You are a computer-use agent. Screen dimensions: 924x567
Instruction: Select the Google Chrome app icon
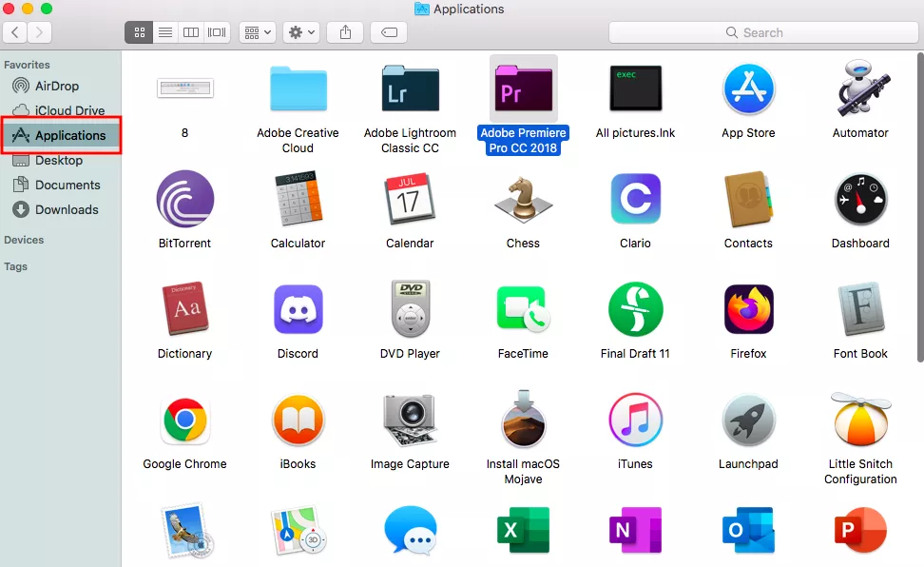(185, 420)
